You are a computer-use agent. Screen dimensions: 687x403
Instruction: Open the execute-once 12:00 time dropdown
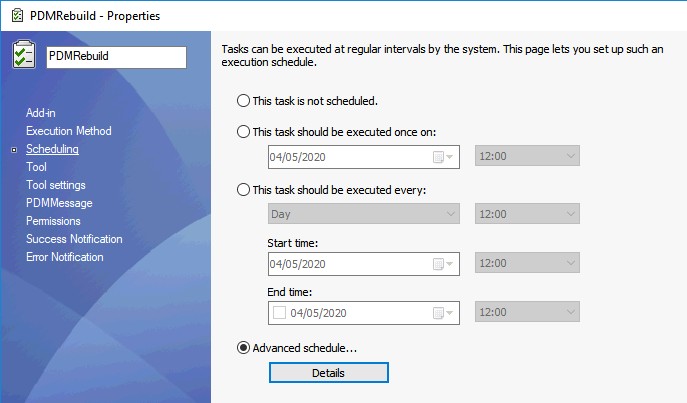tap(526, 157)
